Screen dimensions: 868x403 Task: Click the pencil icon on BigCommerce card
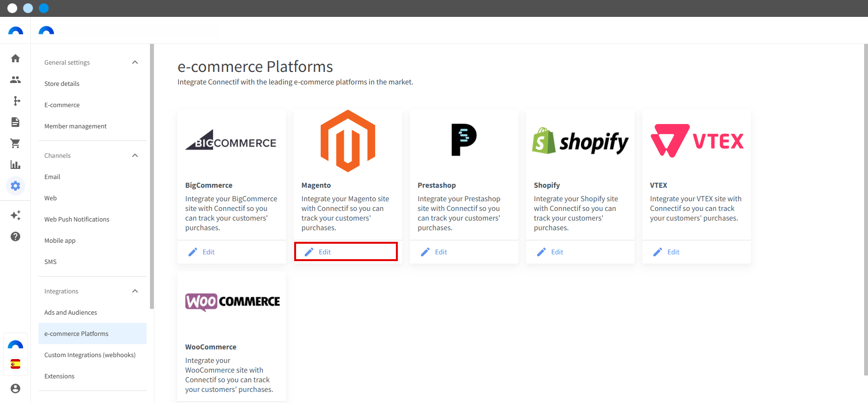coord(193,252)
